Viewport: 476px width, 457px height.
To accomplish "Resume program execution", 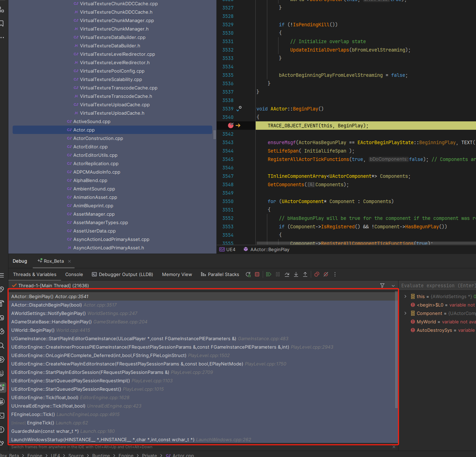I will point(269,274).
